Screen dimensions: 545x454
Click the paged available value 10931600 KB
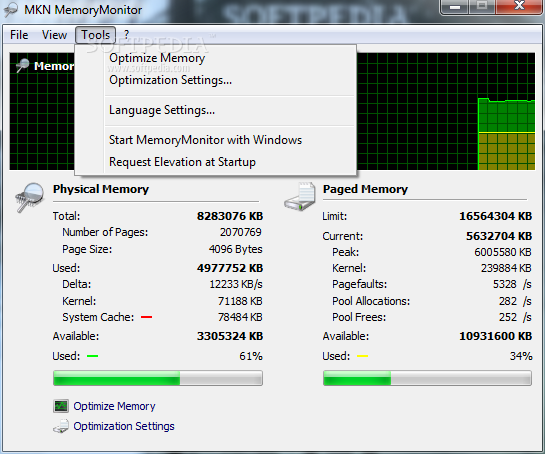(496, 336)
